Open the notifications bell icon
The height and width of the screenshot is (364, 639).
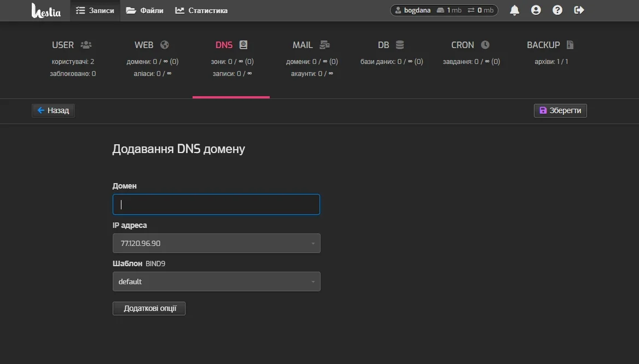(514, 10)
